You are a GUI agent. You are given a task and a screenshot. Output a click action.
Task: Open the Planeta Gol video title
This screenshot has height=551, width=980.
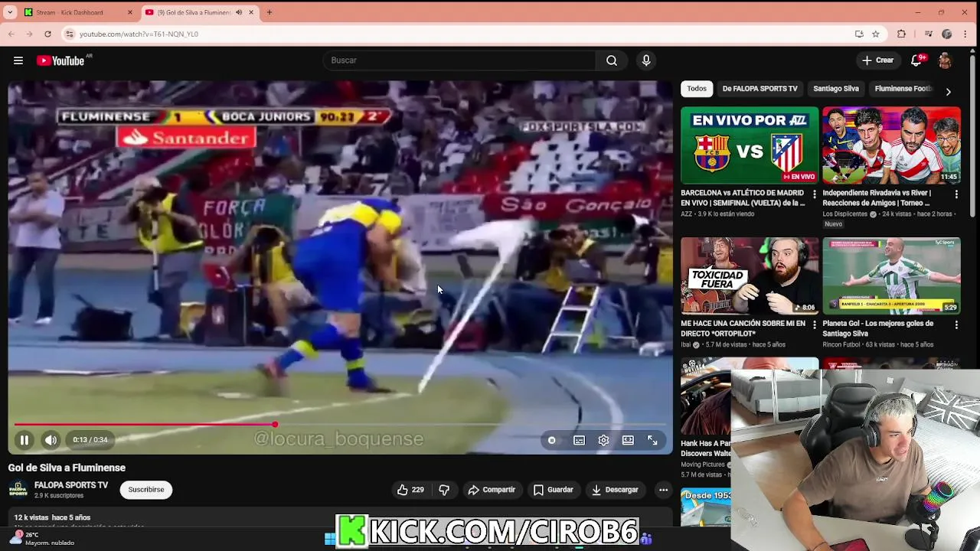coord(878,329)
